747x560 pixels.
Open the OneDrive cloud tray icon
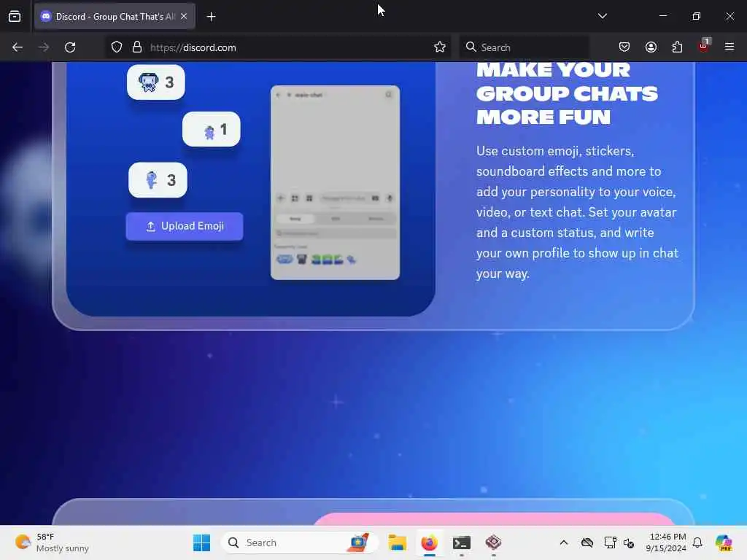coord(587,542)
